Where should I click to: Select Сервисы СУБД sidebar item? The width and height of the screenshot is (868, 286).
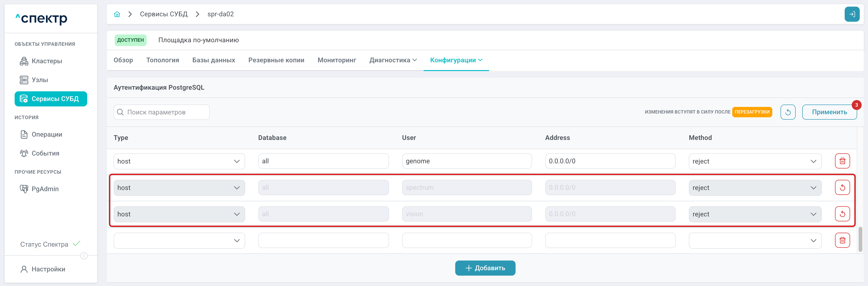tap(51, 99)
